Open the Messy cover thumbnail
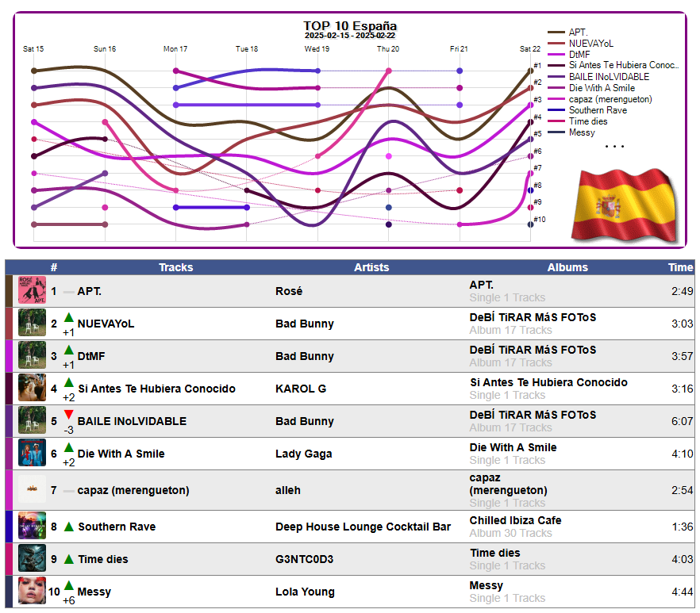The width and height of the screenshot is (700, 613). pyautogui.click(x=32, y=591)
